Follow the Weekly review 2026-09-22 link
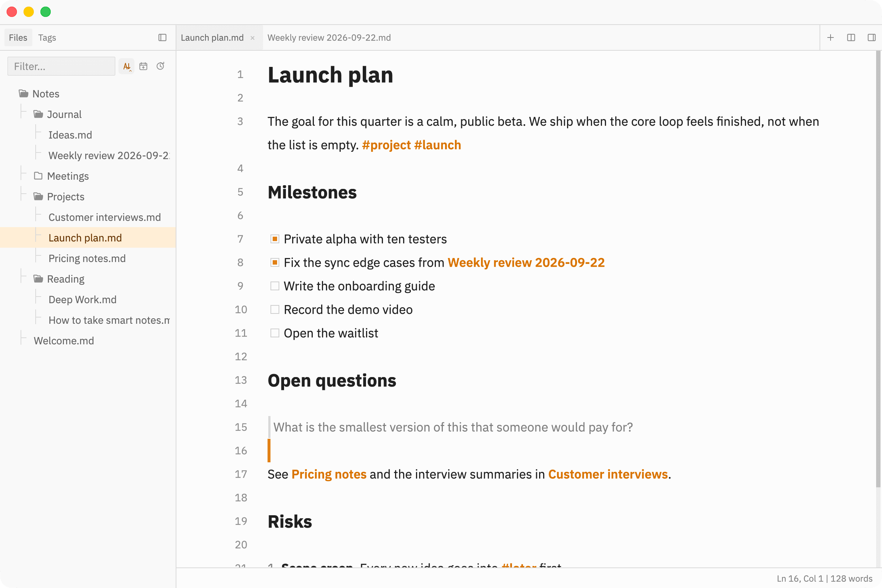The height and width of the screenshot is (588, 882). pyautogui.click(x=526, y=262)
